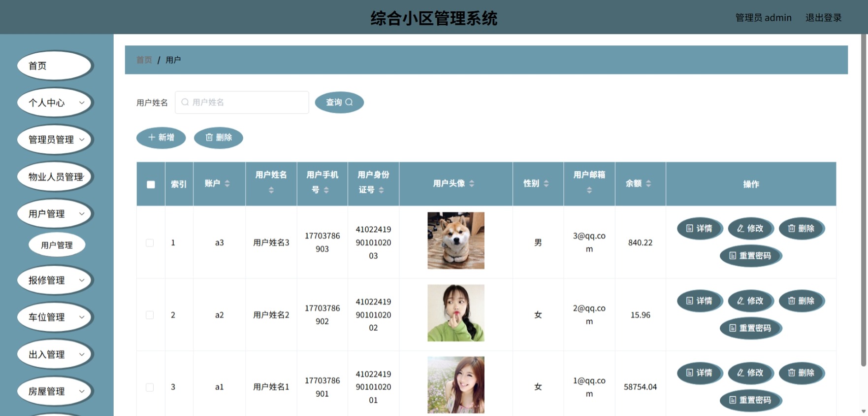Click 删除 for user a2
The height and width of the screenshot is (416, 868).
802,301
